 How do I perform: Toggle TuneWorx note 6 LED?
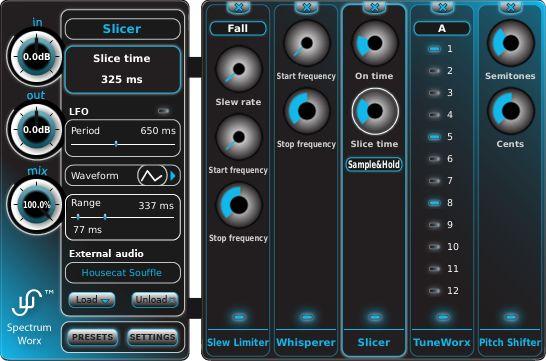434,159
